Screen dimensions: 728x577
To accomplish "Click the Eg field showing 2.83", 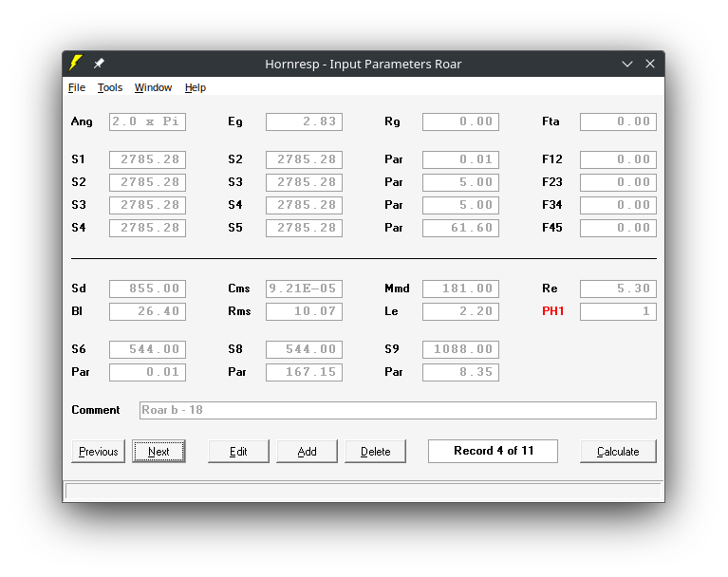I will coord(304,121).
